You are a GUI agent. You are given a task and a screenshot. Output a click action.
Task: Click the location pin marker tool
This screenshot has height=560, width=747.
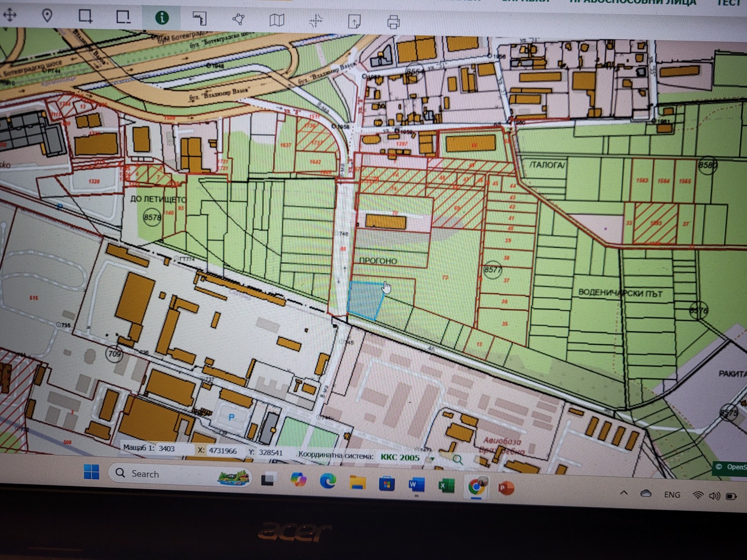(47, 16)
